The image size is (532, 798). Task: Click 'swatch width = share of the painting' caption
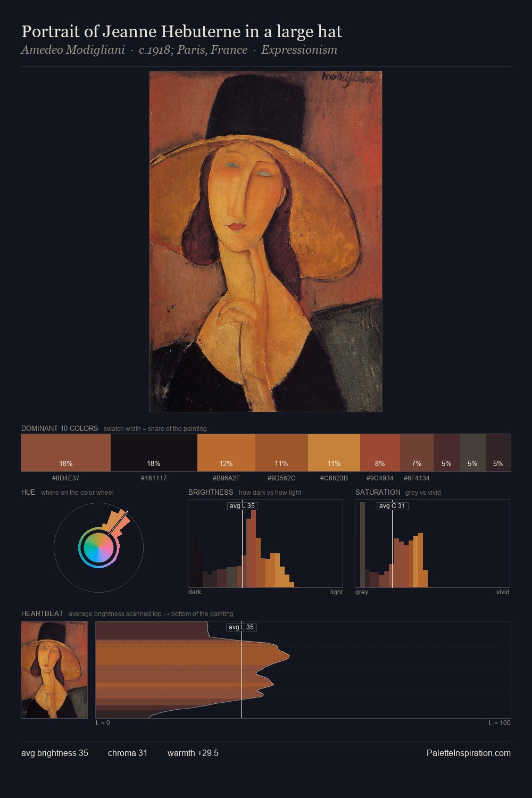(x=155, y=429)
